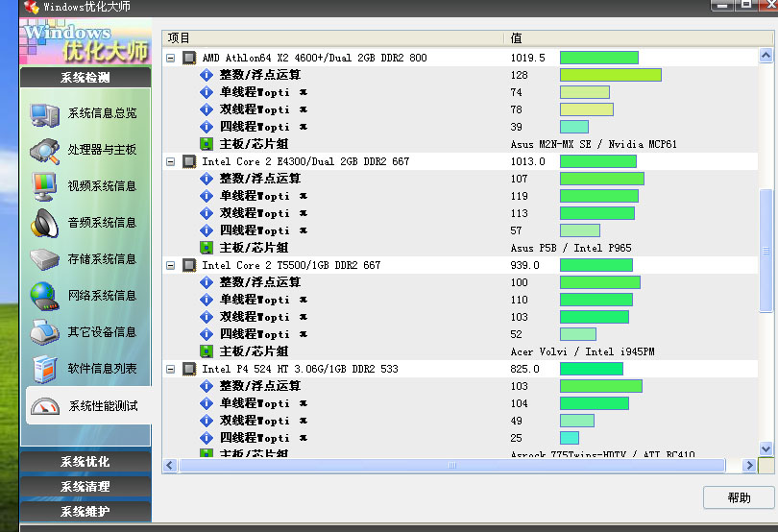
Task: Click info icon of 整数/浮点运算 valued 100
Action: [x=207, y=283]
